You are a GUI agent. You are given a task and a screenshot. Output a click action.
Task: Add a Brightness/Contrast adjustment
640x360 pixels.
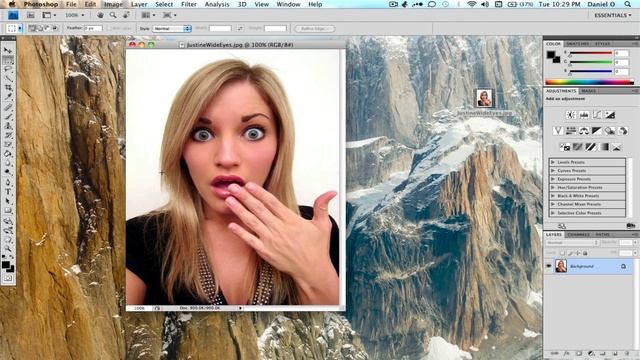point(571,115)
